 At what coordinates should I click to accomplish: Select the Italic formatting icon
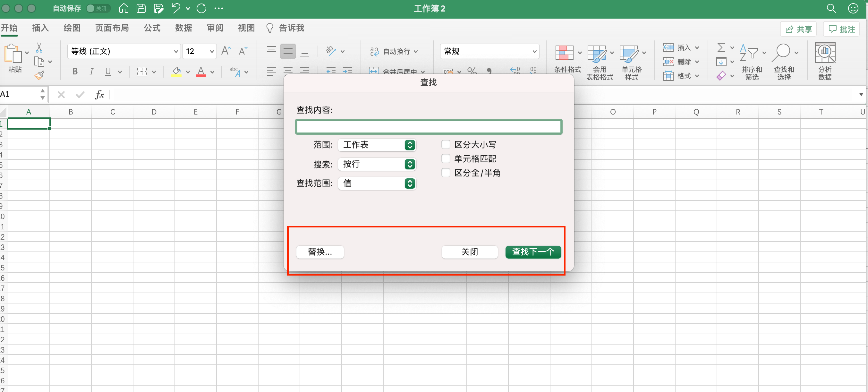(91, 72)
